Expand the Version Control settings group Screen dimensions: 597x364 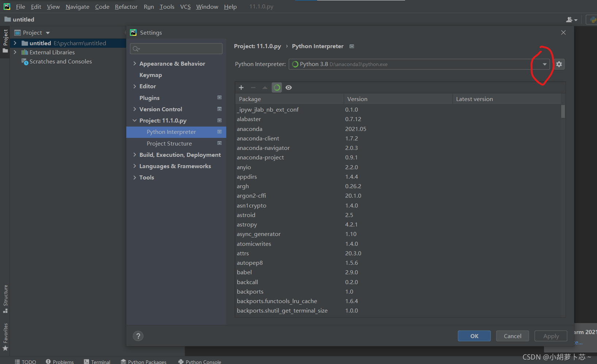point(135,109)
